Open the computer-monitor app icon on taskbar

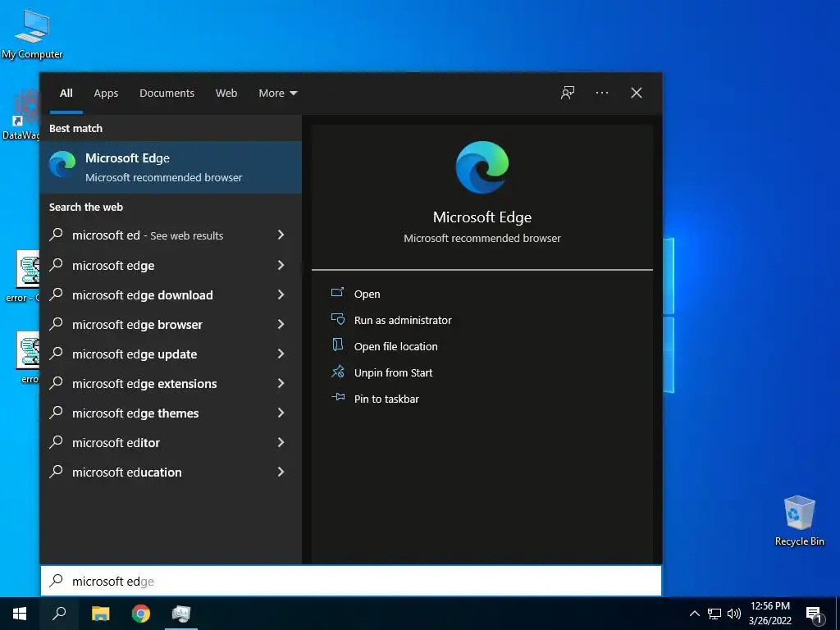181,614
